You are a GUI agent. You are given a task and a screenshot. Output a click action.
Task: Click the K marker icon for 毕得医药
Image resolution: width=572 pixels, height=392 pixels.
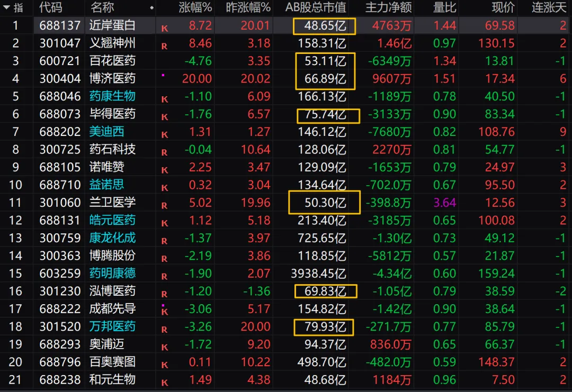tap(165, 117)
